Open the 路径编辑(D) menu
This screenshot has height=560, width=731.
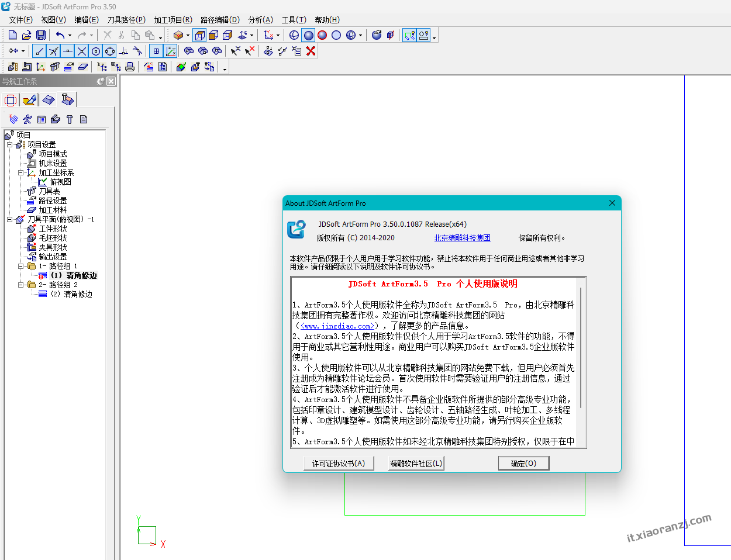[x=220, y=20]
